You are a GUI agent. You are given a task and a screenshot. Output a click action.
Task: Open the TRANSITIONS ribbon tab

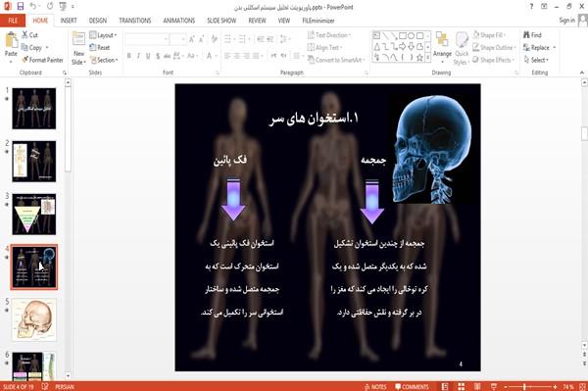135,21
